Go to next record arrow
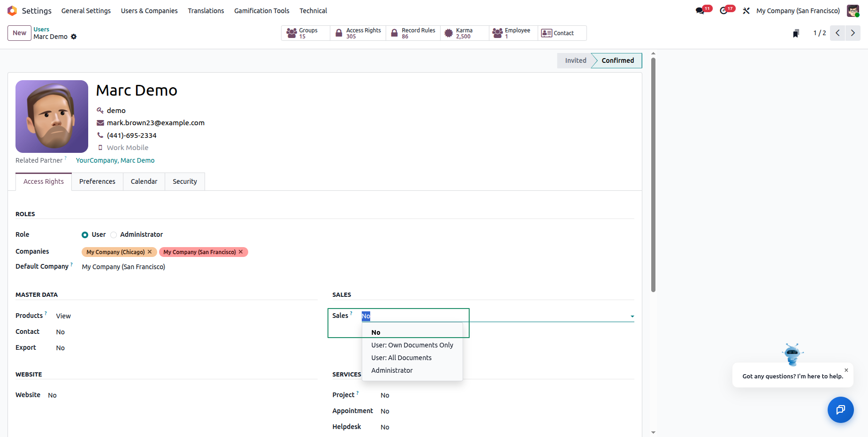 click(853, 33)
